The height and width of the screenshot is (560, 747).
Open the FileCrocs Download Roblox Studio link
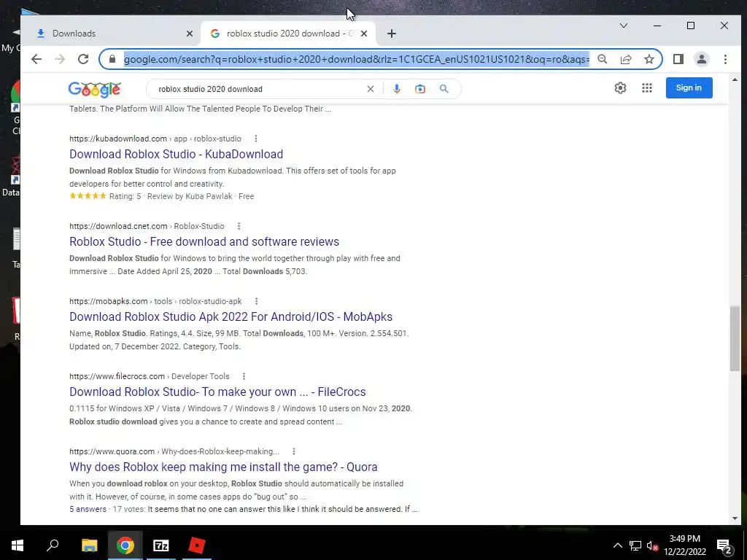pyautogui.click(x=217, y=392)
